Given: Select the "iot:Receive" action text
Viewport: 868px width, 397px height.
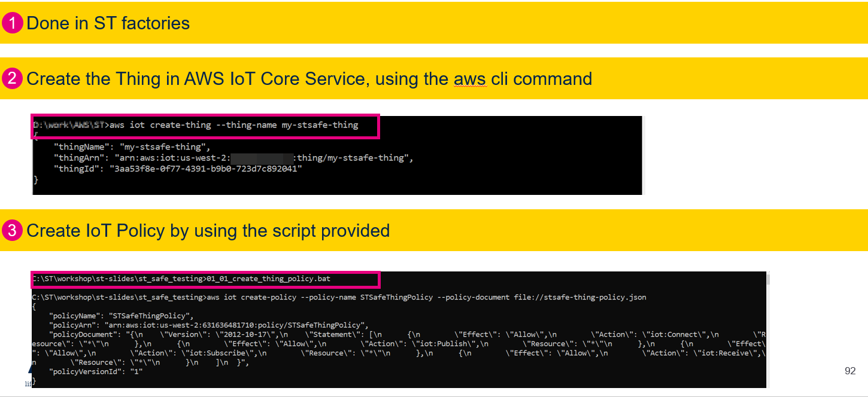Looking at the screenshot, I should coord(727,353).
